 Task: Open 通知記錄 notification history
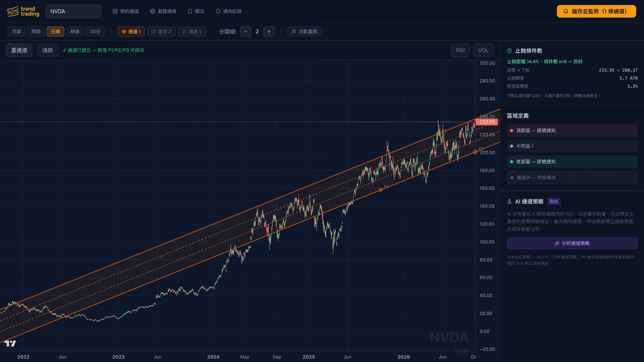coord(228,11)
